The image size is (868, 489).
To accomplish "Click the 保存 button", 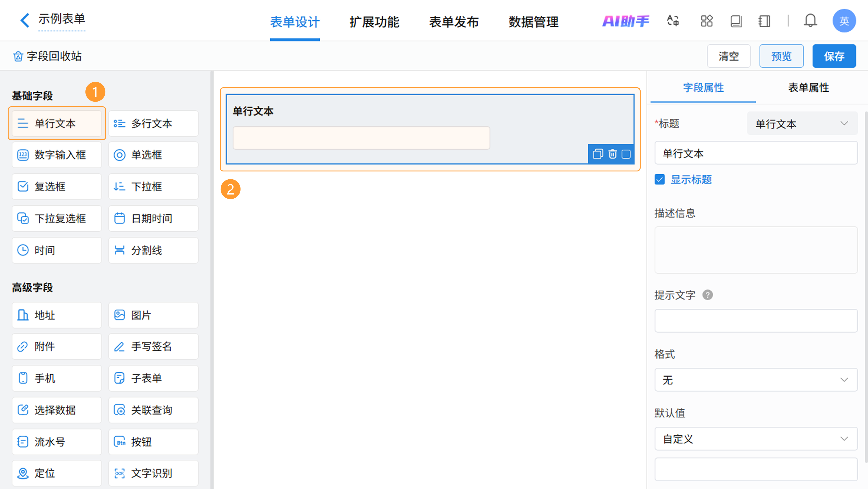I will 834,56.
